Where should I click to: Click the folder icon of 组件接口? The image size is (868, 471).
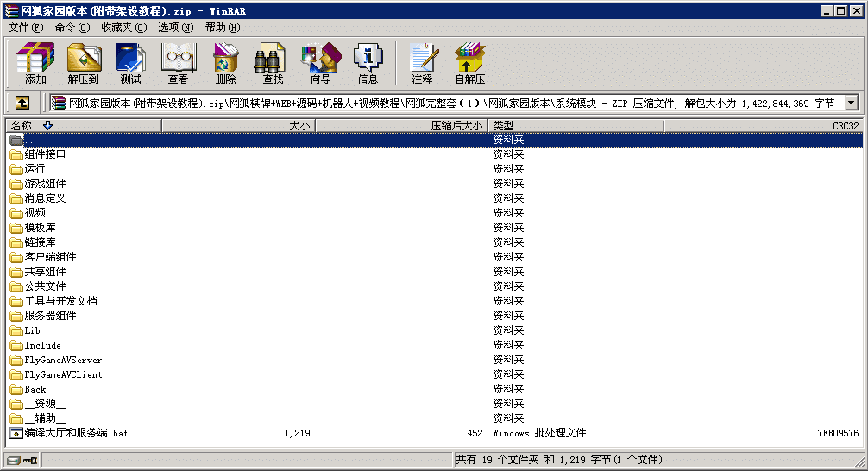16,154
